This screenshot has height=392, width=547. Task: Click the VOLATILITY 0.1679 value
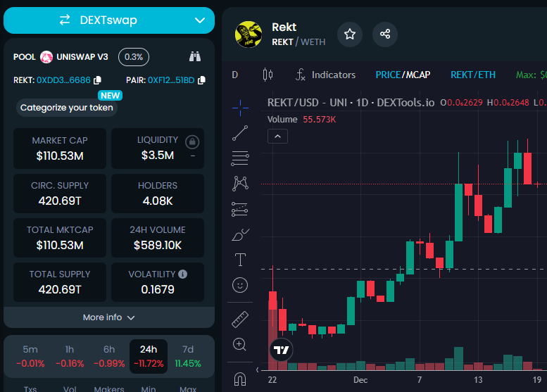[x=158, y=289]
